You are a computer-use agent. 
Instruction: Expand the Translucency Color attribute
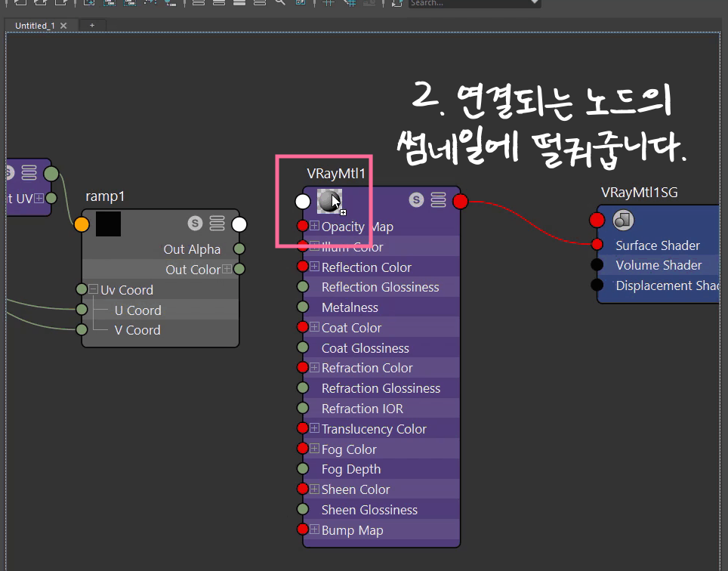click(x=314, y=428)
